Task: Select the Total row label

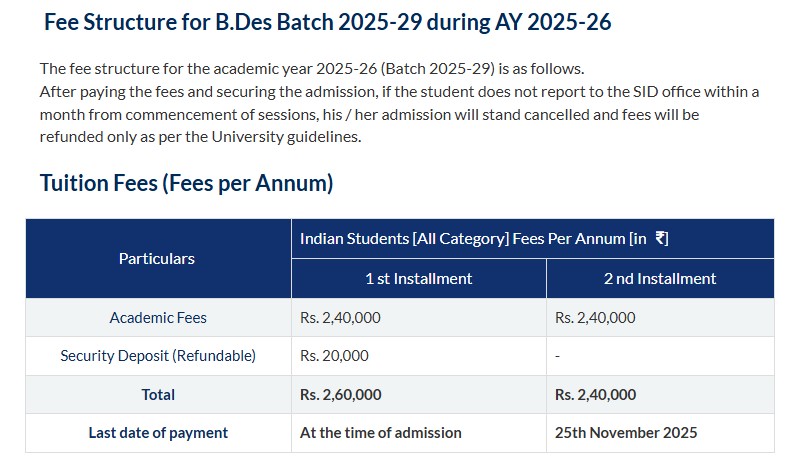Action: tap(158, 394)
